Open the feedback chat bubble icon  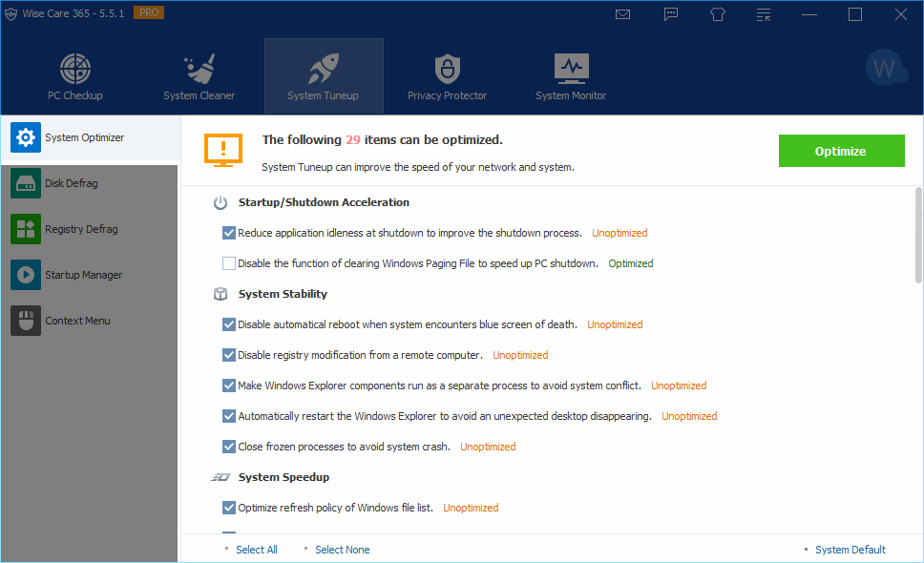pos(671,14)
